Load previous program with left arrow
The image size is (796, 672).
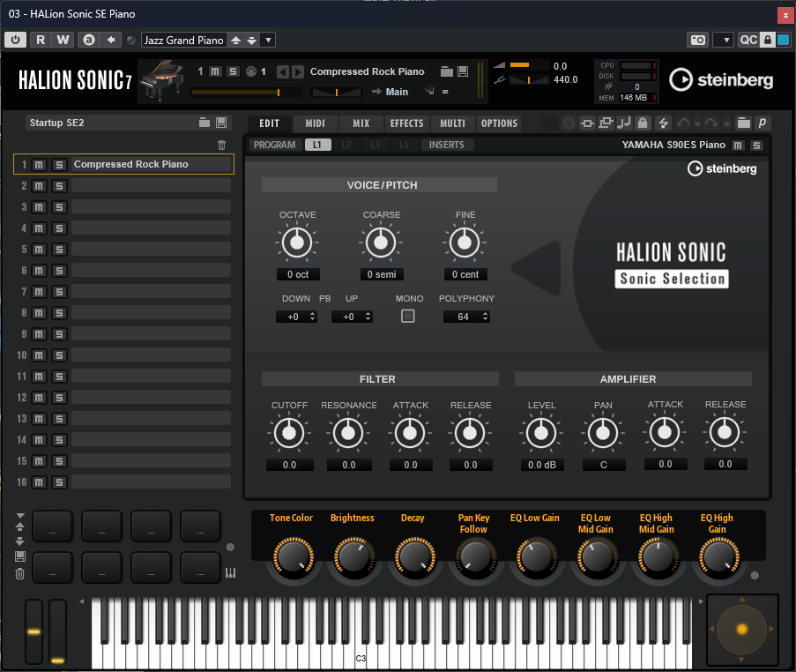tap(282, 72)
